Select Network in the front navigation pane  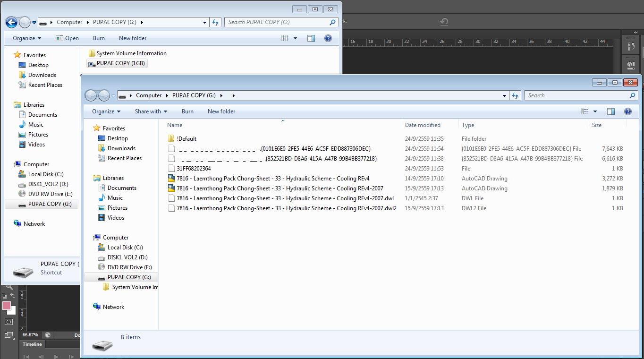coord(113,307)
